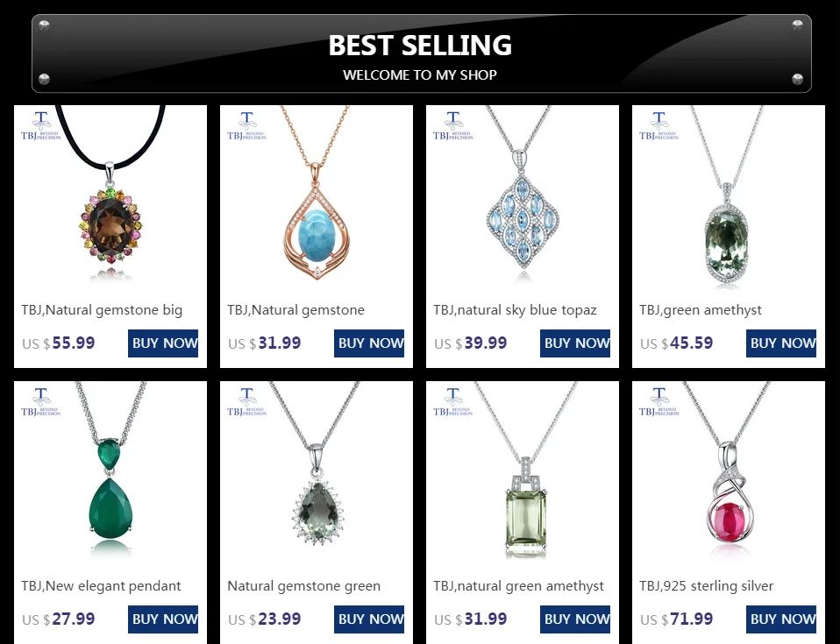The height and width of the screenshot is (644, 840).
Task: Click the TBJ logo on sky blue topaz card
Action: pyautogui.click(x=453, y=126)
